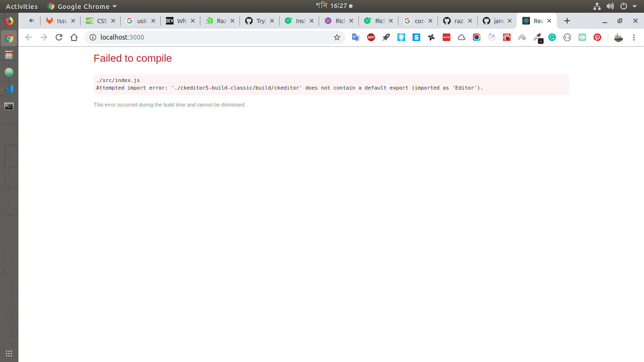Open the Activities menu

coord(22,6)
